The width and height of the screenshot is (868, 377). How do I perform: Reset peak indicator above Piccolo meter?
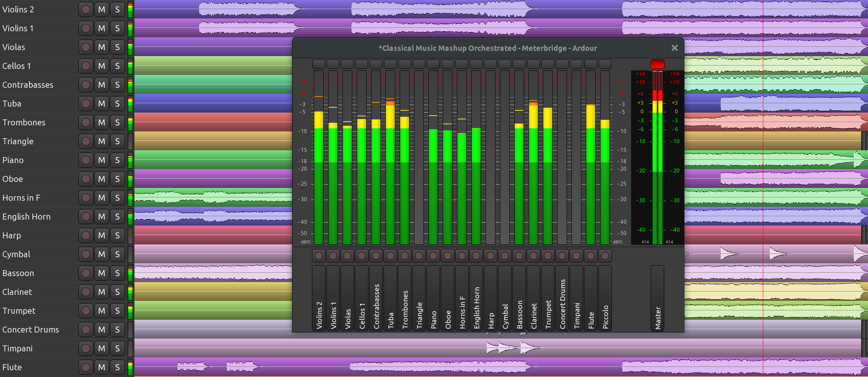[605, 64]
